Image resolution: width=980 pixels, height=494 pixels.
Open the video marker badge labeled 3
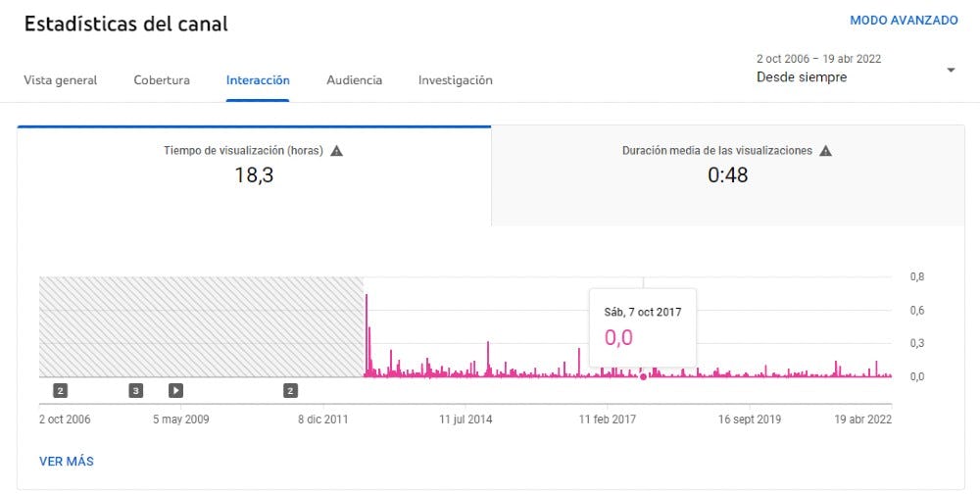point(136,391)
